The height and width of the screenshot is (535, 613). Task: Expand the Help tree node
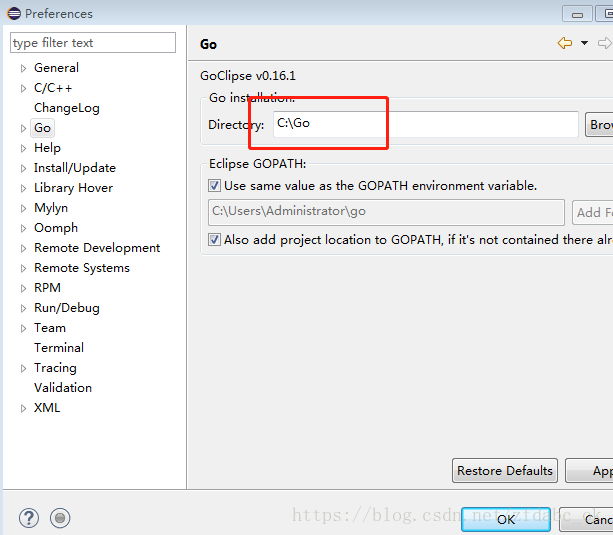[x=23, y=148]
